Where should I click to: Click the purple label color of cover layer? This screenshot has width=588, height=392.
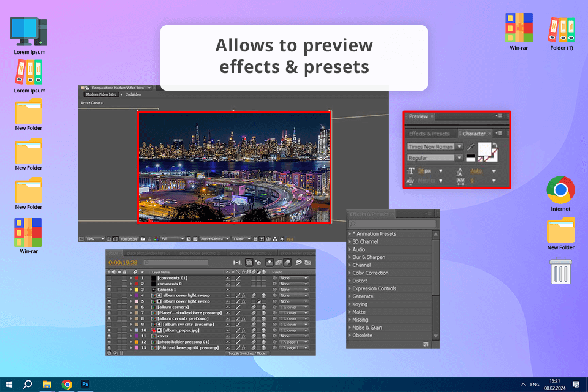[137, 336]
